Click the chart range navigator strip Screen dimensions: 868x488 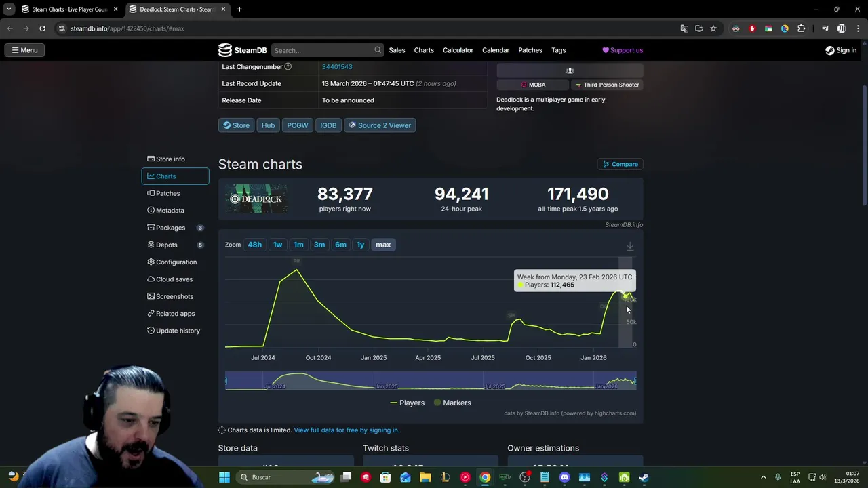click(431, 381)
